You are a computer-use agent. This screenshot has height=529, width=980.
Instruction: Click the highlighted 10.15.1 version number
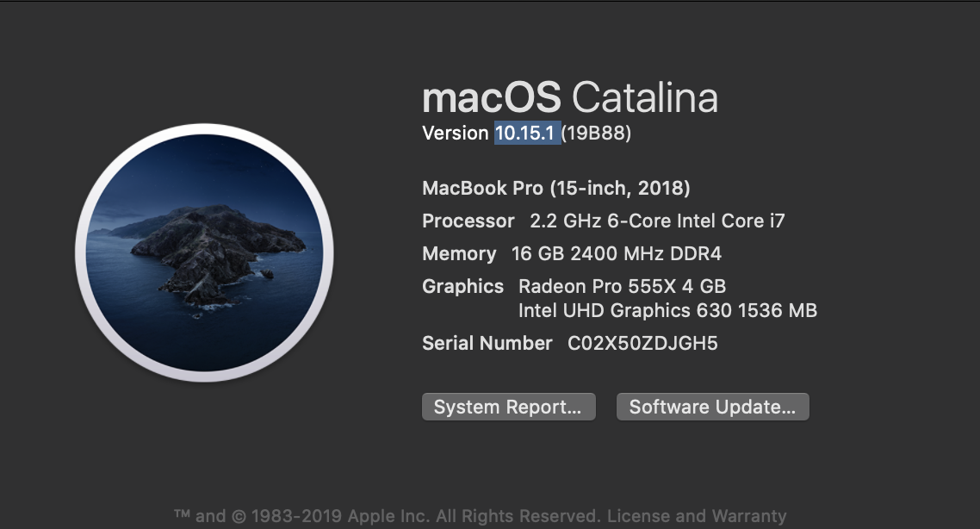tap(526, 134)
